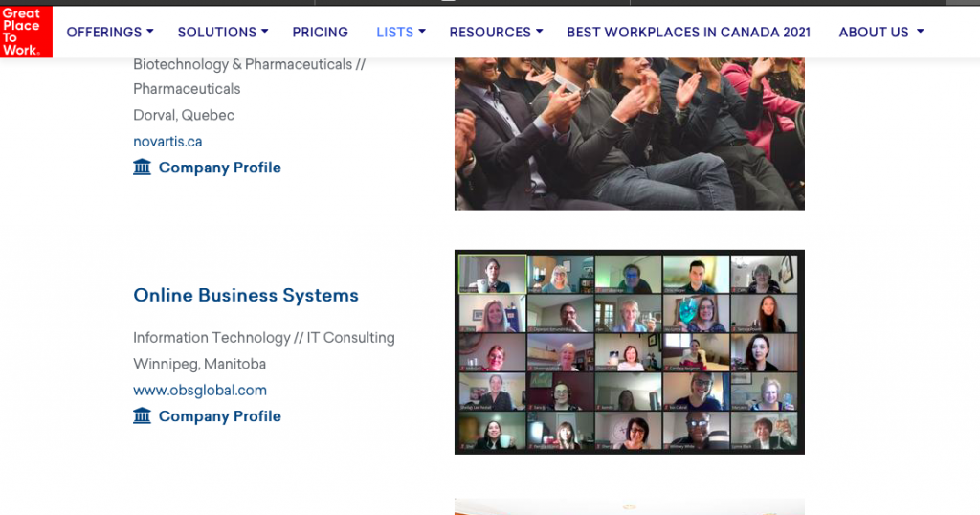Click the Biotechnology & Pharmaceuticals industry text
This screenshot has height=515, width=980.
pyautogui.click(x=249, y=64)
